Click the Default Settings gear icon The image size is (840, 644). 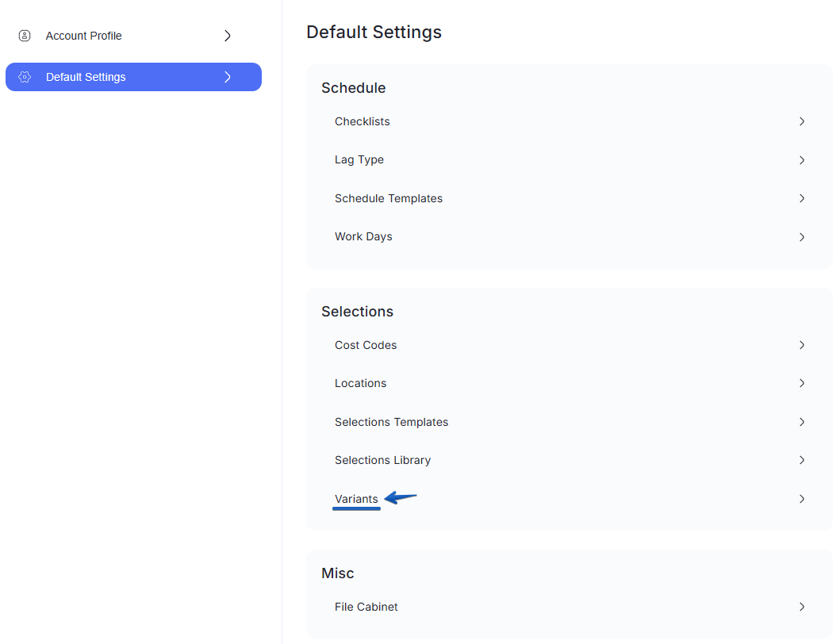[25, 77]
